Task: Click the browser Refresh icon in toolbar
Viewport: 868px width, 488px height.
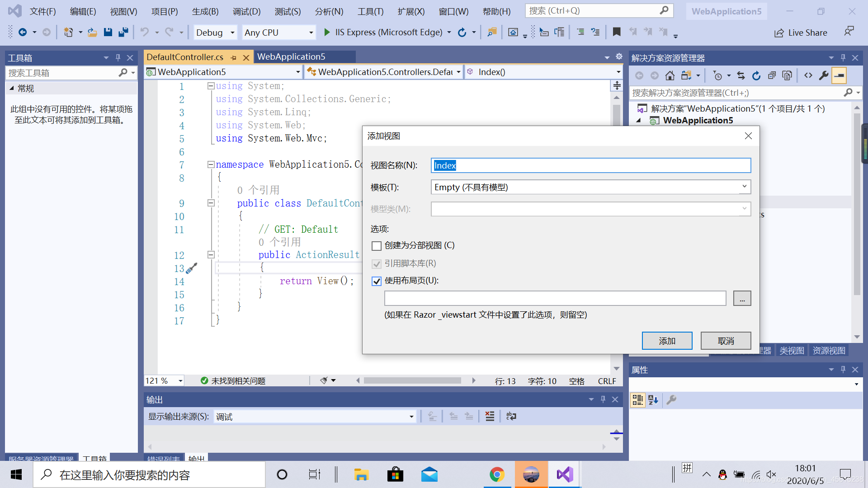Action: (x=462, y=32)
